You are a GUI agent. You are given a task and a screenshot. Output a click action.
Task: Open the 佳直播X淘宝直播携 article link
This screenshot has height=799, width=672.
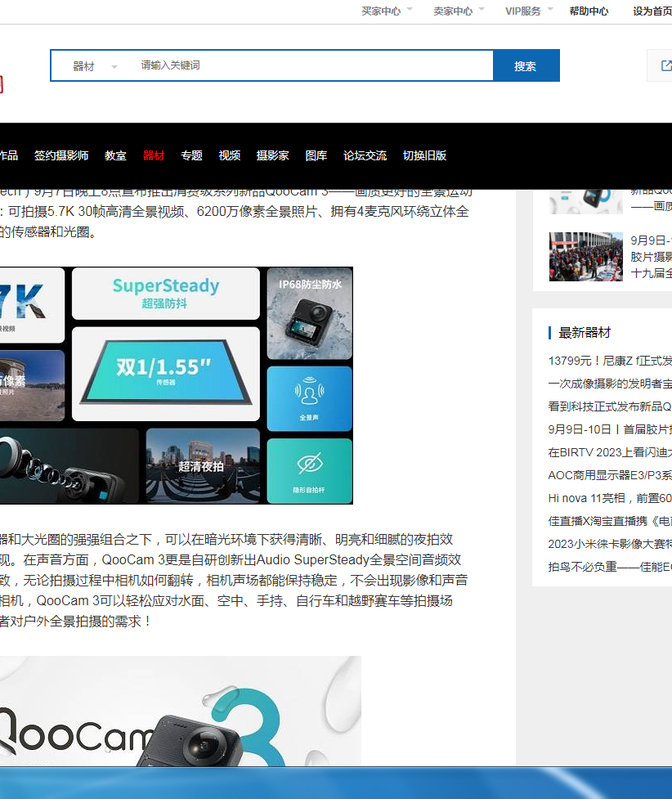click(x=610, y=521)
